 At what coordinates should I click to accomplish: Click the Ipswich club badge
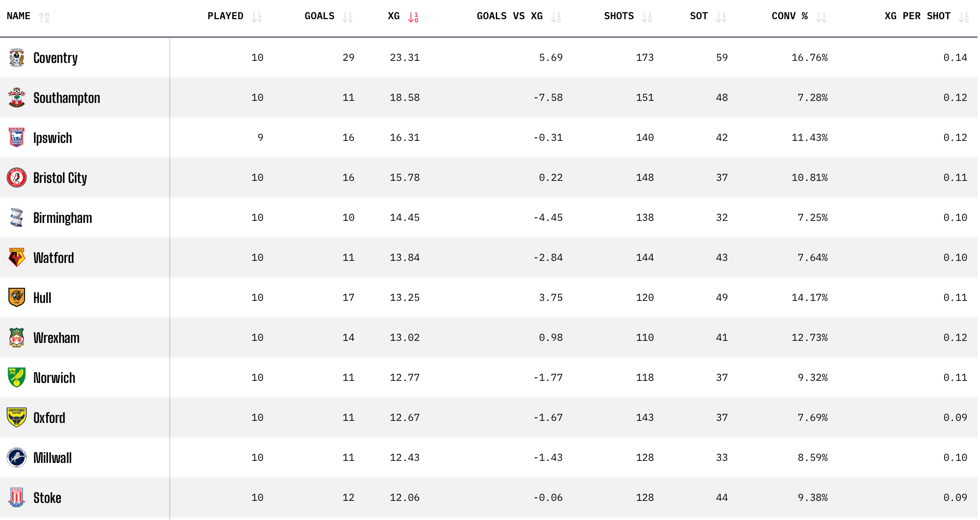point(17,137)
